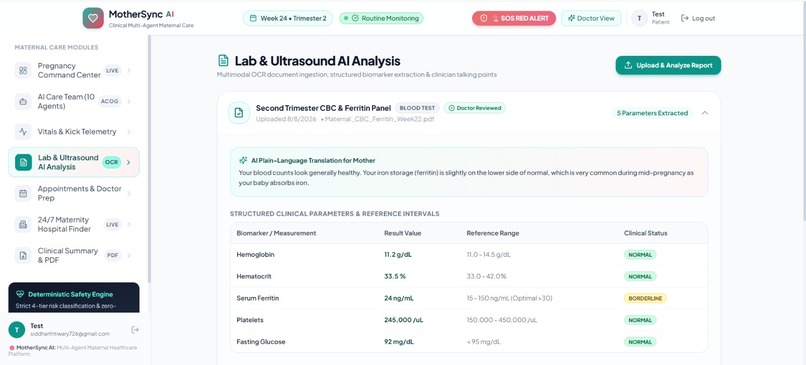Click the Reference Range column header
Screen dimensions: 806x365
coord(492,233)
